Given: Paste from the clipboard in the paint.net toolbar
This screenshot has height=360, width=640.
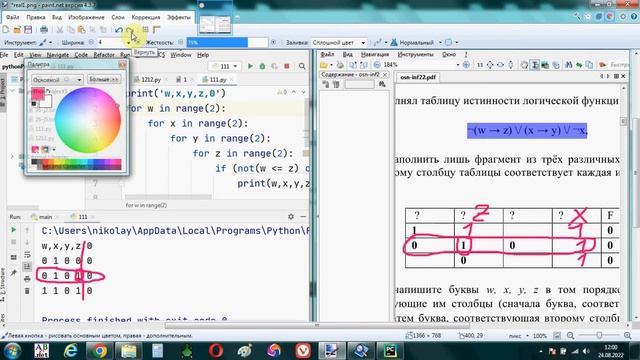Looking at the screenshot, I should coord(82,29).
